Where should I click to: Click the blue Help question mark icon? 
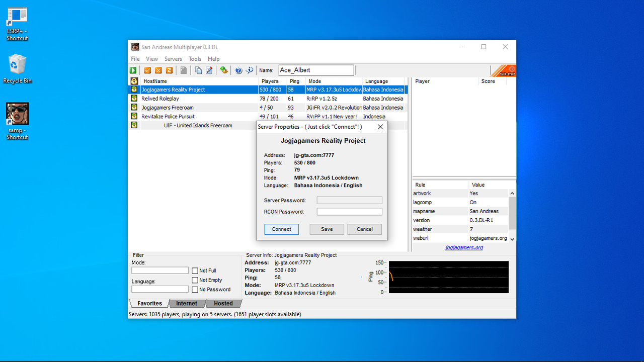pyautogui.click(x=238, y=70)
